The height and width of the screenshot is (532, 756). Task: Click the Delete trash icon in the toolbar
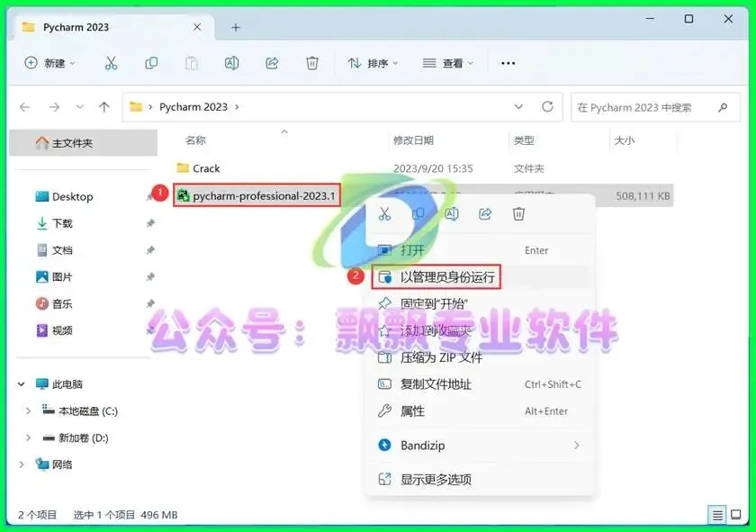[312, 63]
